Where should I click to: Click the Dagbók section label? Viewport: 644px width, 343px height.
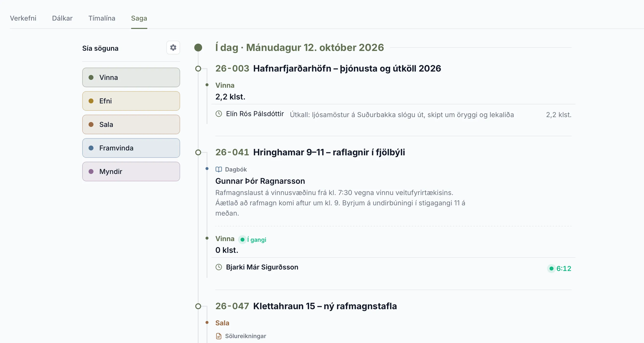(x=236, y=170)
